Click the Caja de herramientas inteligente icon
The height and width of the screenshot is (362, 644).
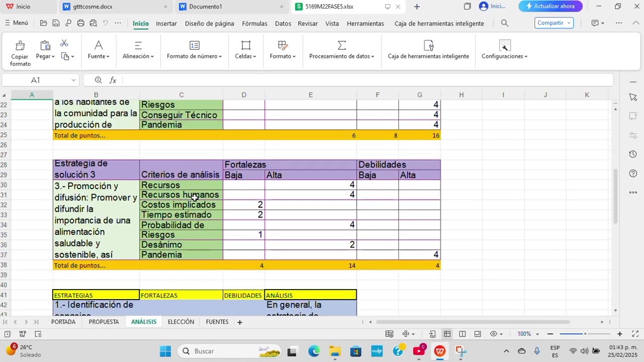429,46
